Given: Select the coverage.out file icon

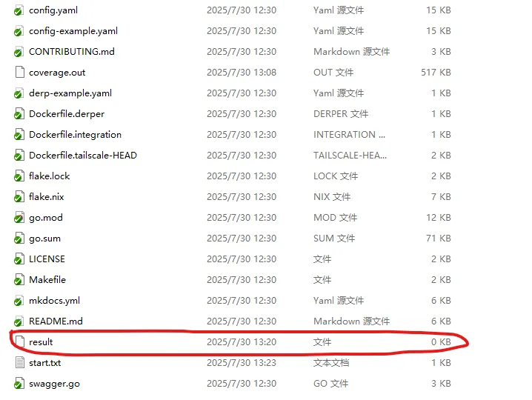Looking at the screenshot, I should click(19, 73).
